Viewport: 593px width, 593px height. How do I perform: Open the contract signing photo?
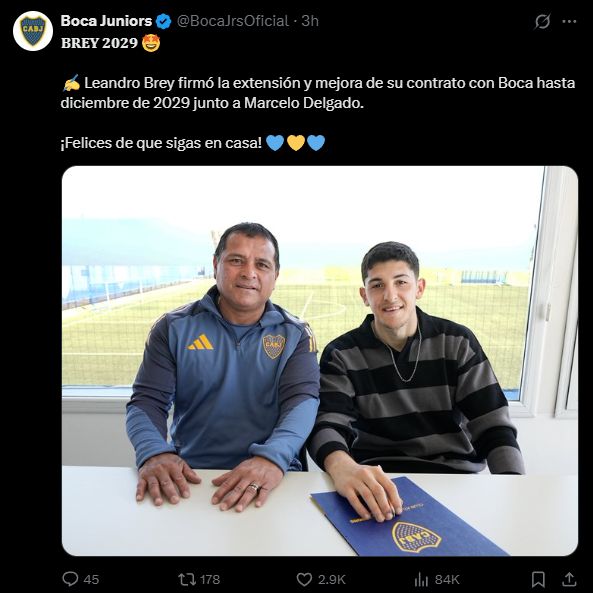click(320, 361)
